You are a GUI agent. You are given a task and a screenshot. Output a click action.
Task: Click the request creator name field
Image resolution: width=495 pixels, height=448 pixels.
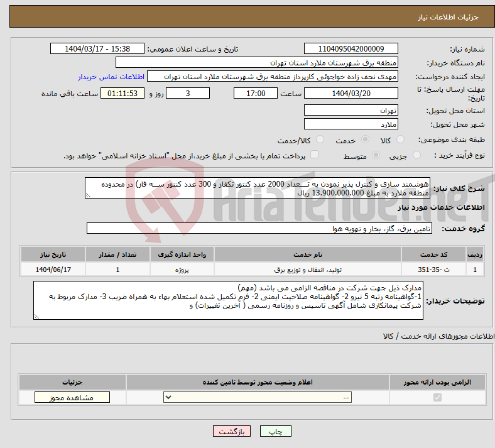273,77
